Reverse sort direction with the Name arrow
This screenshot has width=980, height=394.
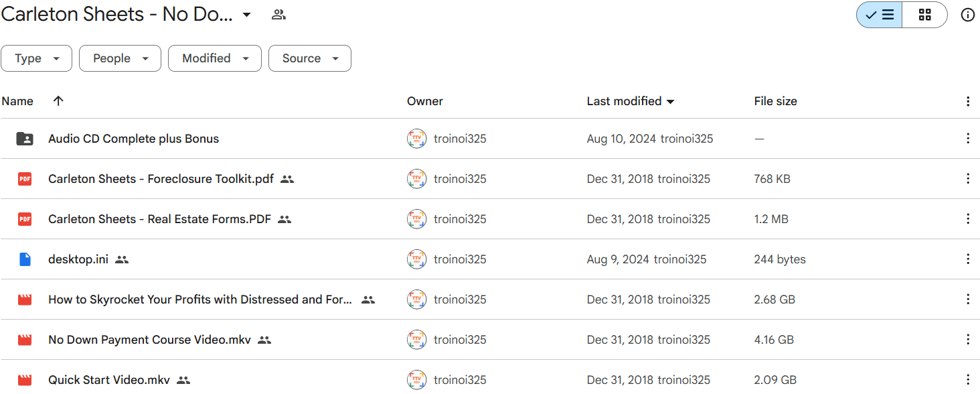coord(58,101)
